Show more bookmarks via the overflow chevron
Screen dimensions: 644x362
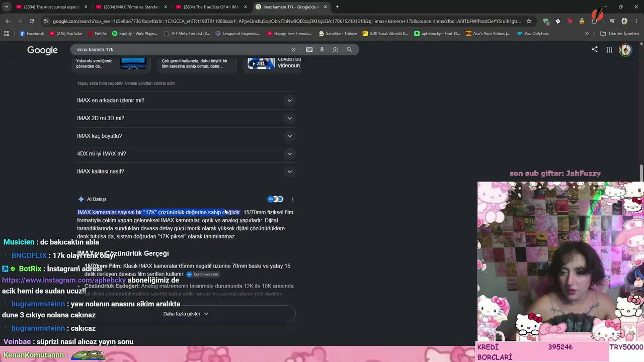[587, 34]
